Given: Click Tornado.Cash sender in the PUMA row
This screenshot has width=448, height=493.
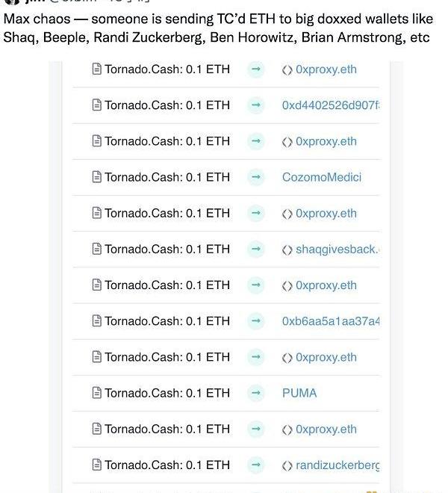Looking at the screenshot, I should pyautogui.click(x=167, y=393).
